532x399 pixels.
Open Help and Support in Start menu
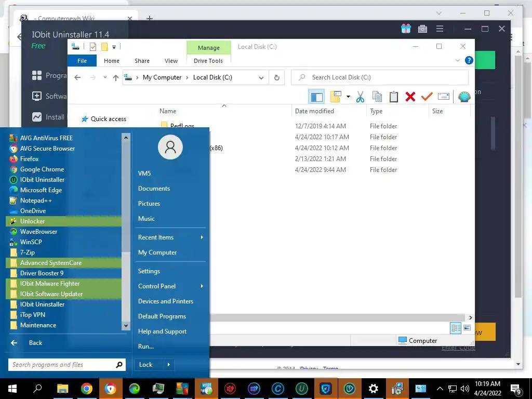point(162,331)
